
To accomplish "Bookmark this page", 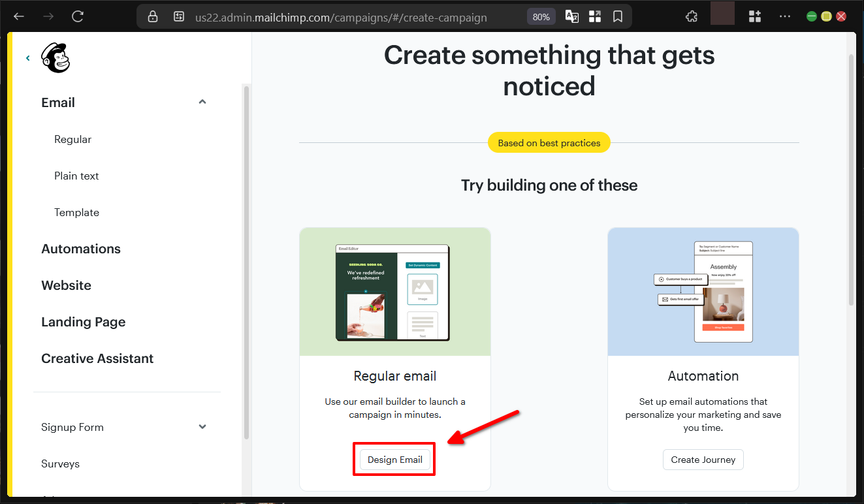I will coord(617,16).
